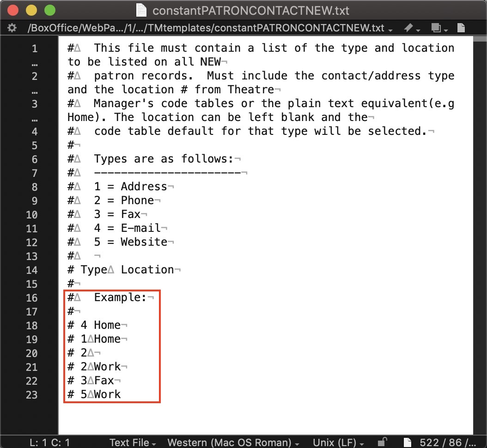Click the marker pencil icon in toolbar

(x=412, y=28)
